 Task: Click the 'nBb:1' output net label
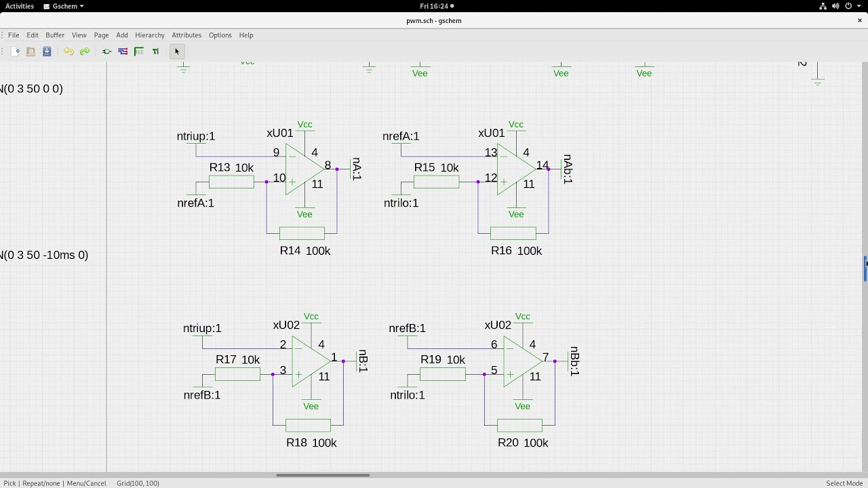pos(574,361)
